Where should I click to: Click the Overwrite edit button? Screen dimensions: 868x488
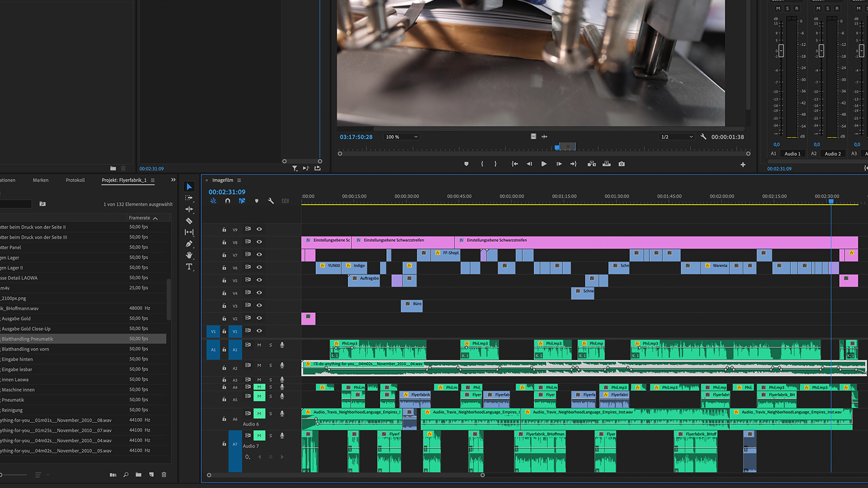[607, 164]
